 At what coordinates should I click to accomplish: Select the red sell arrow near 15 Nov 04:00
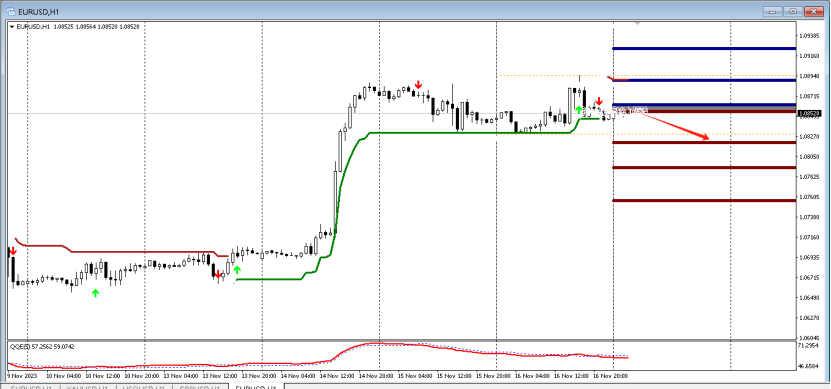click(419, 85)
